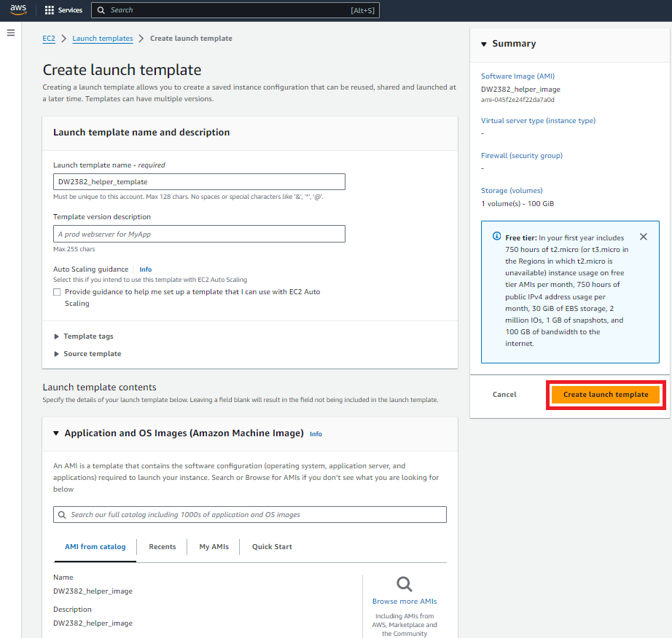The image size is (672, 638).
Task: Click the magnifier icon in top search bar
Action: coord(101,10)
